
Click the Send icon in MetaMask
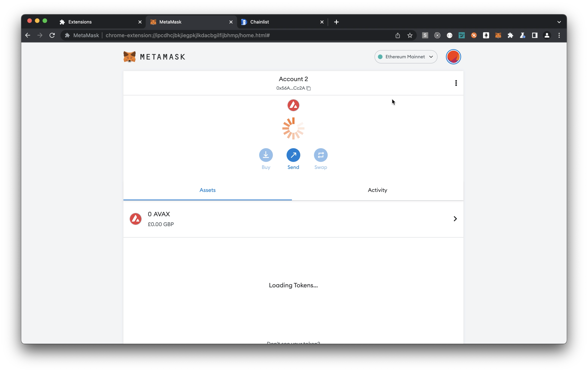(x=293, y=155)
